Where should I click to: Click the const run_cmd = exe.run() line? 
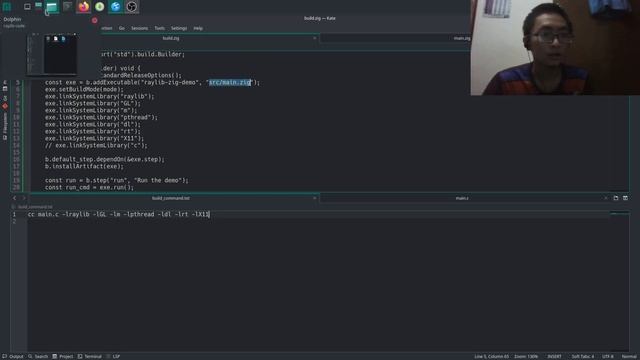[89, 187]
